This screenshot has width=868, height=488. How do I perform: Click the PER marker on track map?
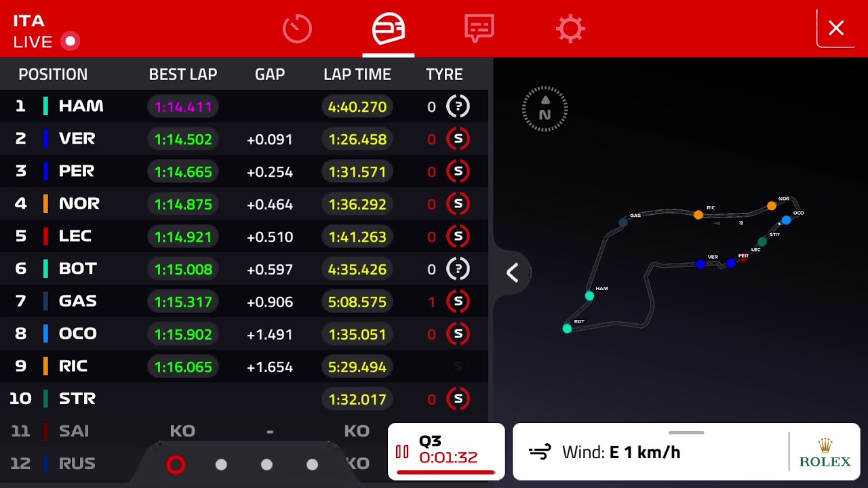coord(731,263)
